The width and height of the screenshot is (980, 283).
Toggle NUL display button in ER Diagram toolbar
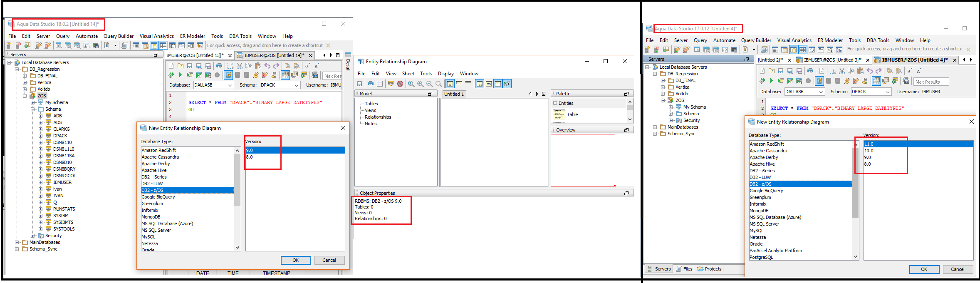coord(489,84)
